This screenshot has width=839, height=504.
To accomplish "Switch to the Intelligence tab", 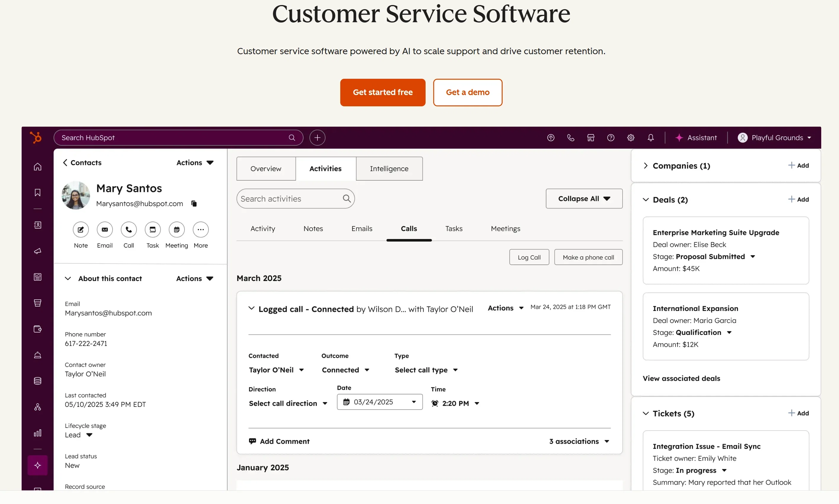I will tap(389, 168).
